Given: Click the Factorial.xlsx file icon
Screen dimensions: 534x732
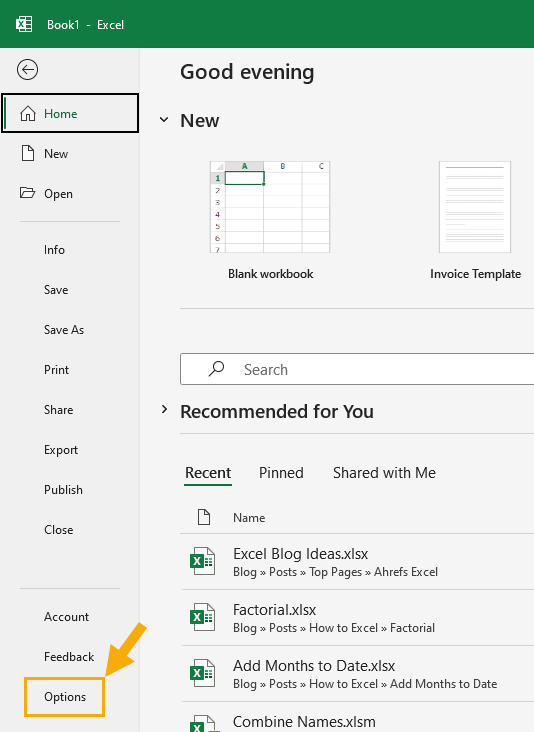Looking at the screenshot, I should 203,617.
